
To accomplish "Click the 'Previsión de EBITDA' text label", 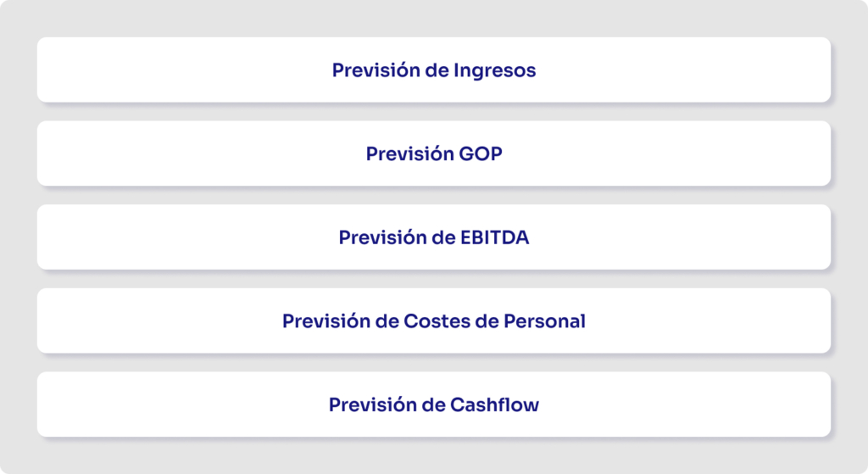I will 433,237.
